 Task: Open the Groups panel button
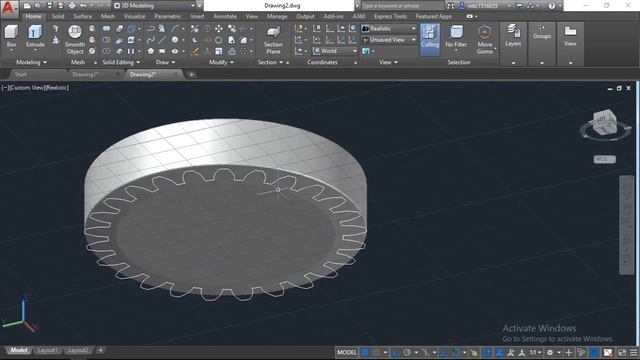click(542, 32)
